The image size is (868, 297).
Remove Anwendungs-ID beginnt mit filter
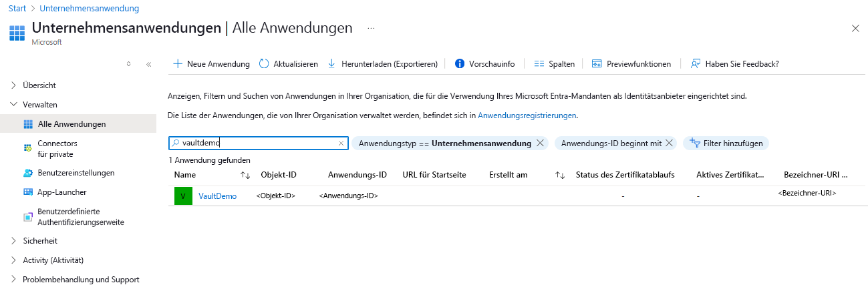point(670,143)
